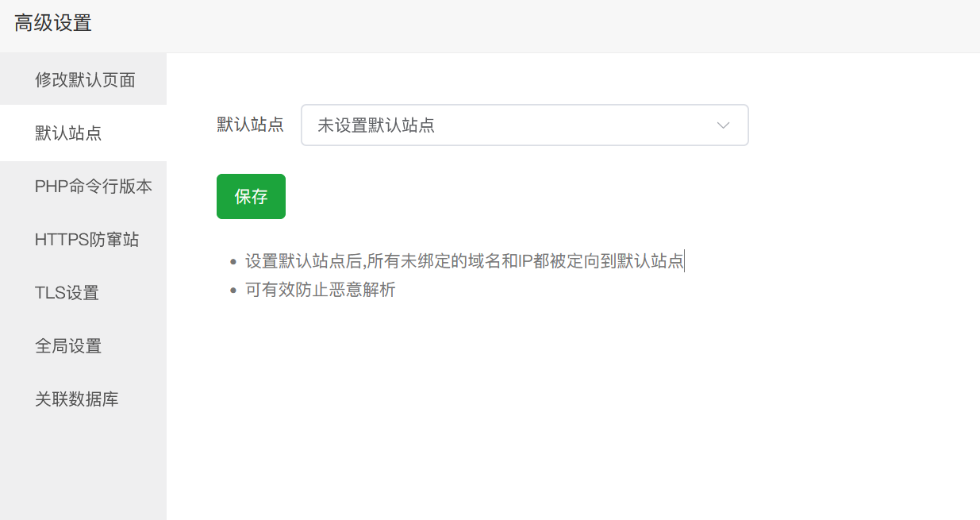Open the 未设置默认站点 dropdown
Screen dimensions: 980x520
pos(525,125)
